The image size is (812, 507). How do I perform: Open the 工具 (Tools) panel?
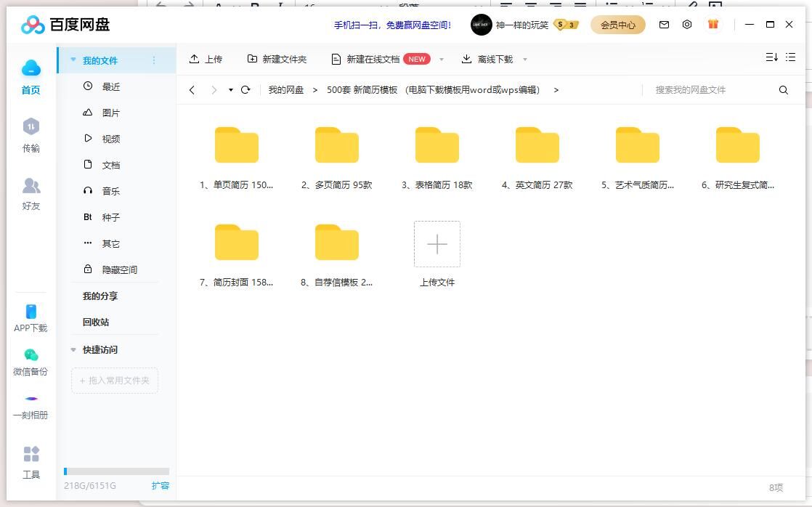point(31,463)
